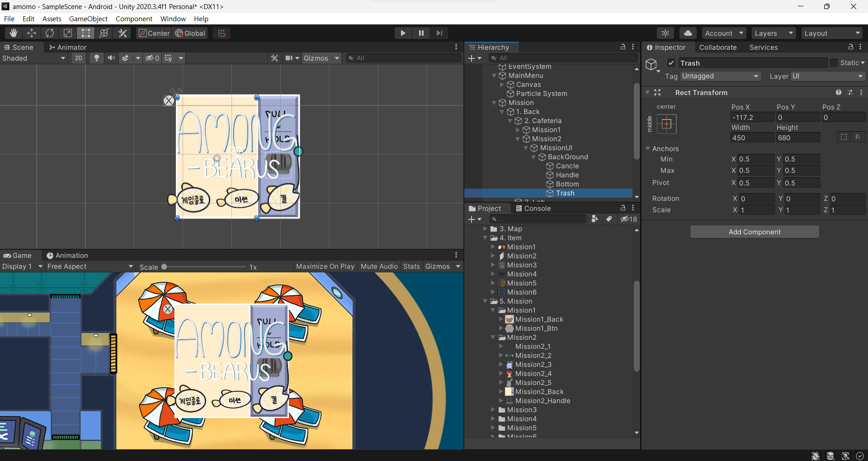Viewport: 868px width, 461px height.
Task: Open Rect Transform anchor presets
Action: (666, 124)
